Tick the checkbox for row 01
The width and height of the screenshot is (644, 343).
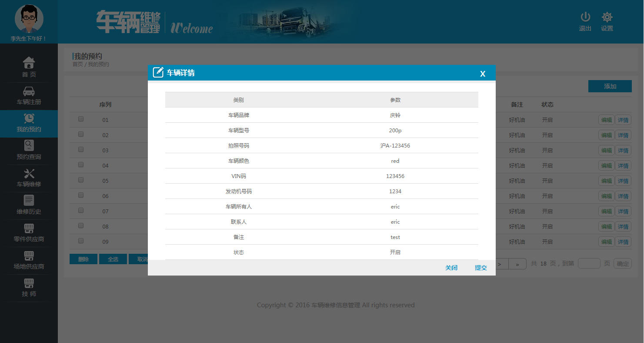(81, 119)
